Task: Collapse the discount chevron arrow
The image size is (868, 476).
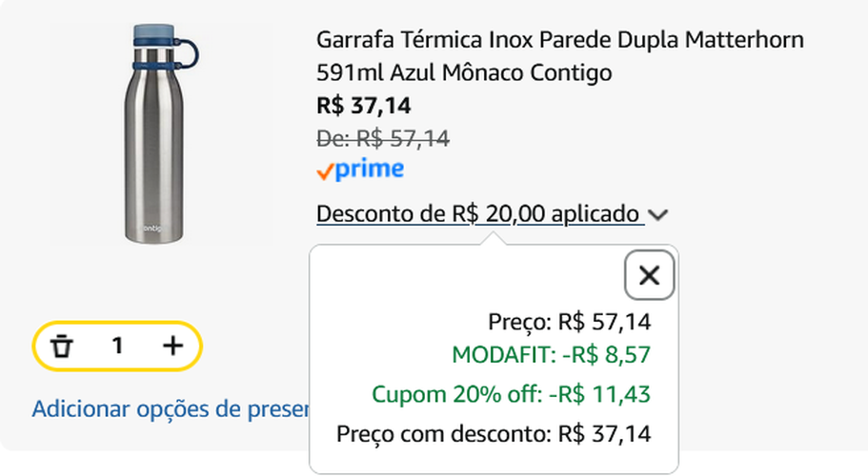Action: point(657,215)
